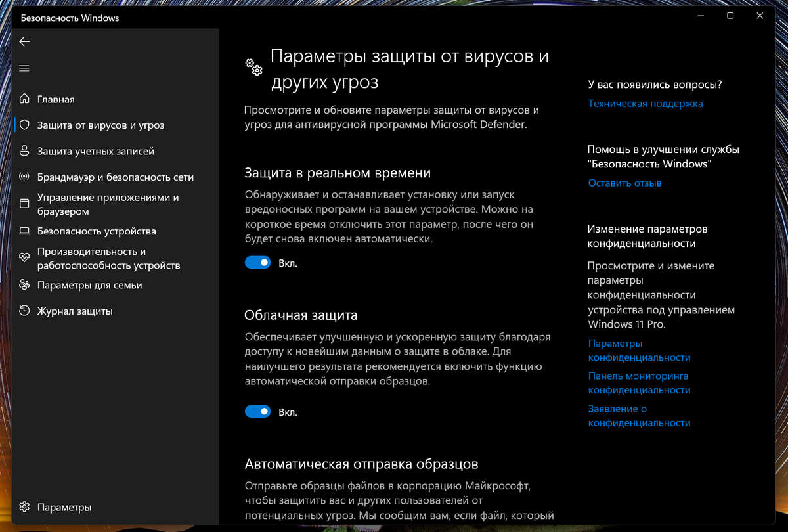Click the page title Параметры защиты от вирусов
The width and height of the screenshot is (788, 532).
410,69
